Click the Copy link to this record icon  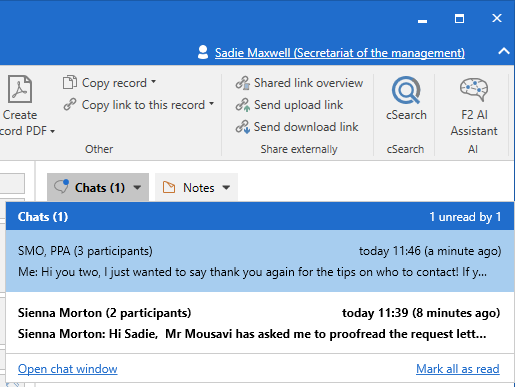pyautogui.click(x=70, y=104)
